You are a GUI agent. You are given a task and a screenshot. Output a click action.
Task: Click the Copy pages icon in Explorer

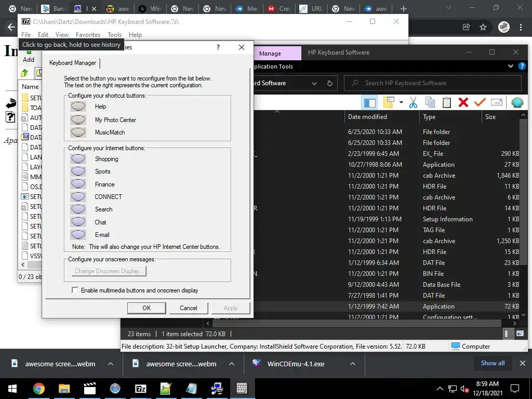click(x=430, y=102)
